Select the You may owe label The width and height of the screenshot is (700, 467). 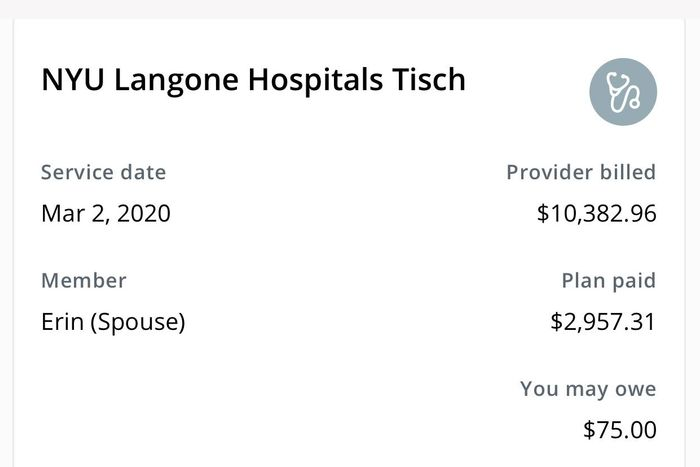click(588, 389)
